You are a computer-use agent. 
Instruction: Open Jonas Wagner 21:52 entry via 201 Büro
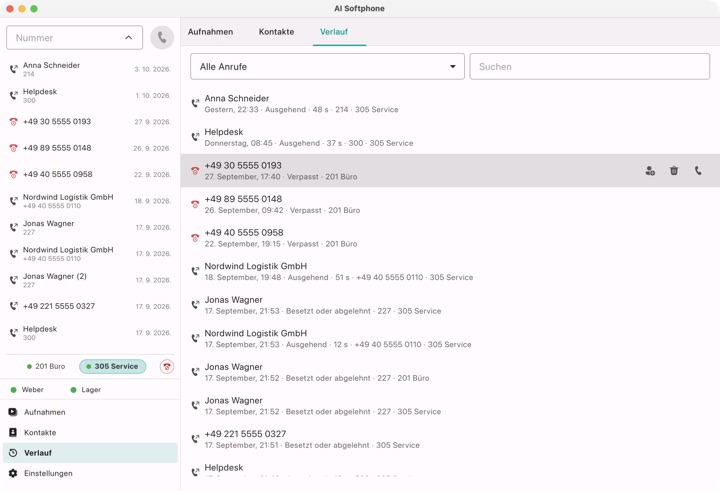(x=450, y=372)
